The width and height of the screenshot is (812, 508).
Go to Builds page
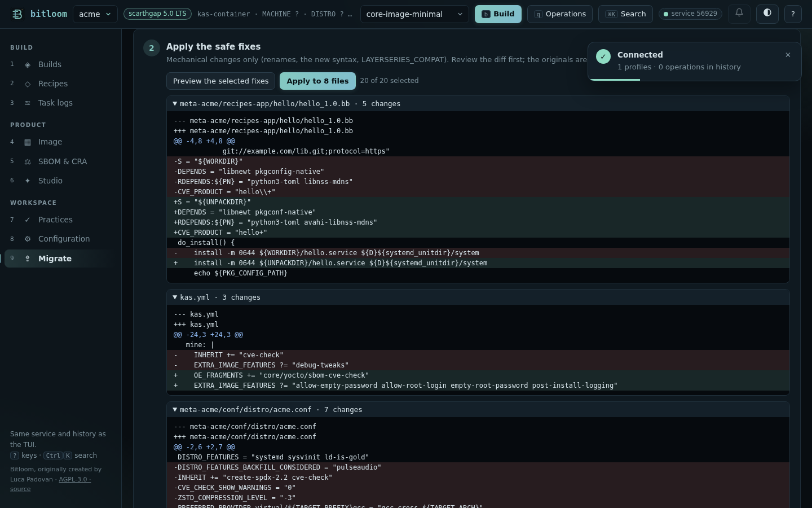(61, 64)
